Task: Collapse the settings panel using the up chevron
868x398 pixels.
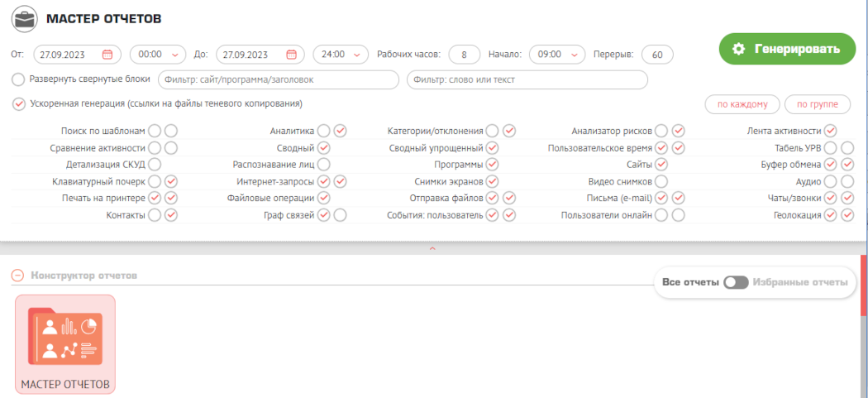Action: point(431,248)
